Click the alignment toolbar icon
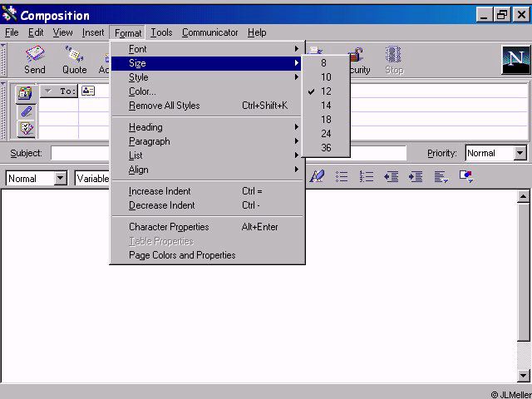532x399 pixels. [441, 177]
